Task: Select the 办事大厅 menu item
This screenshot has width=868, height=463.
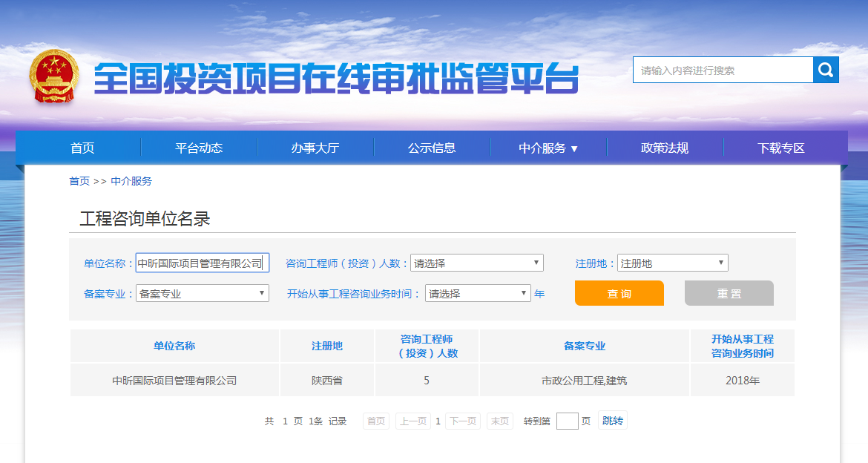Action: [x=315, y=148]
